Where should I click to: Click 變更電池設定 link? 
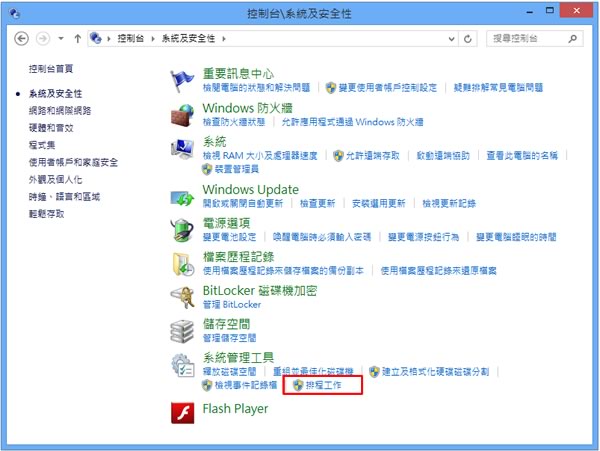[230, 237]
